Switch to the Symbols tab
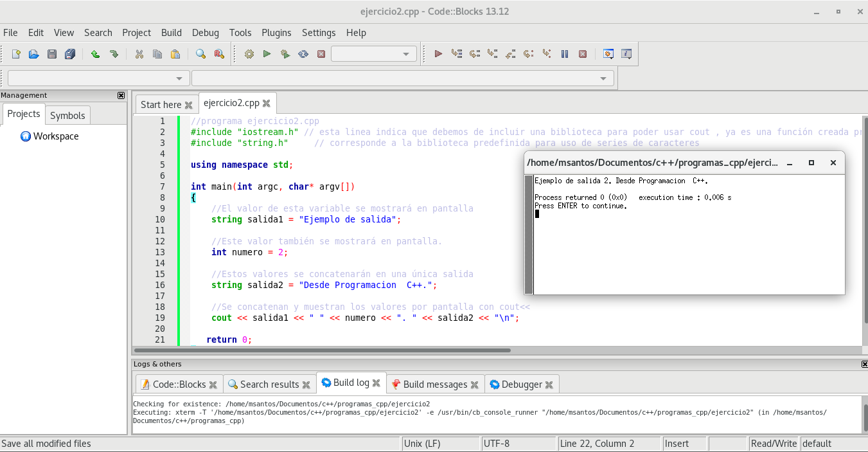Image resolution: width=868 pixels, height=452 pixels. (x=67, y=116)
